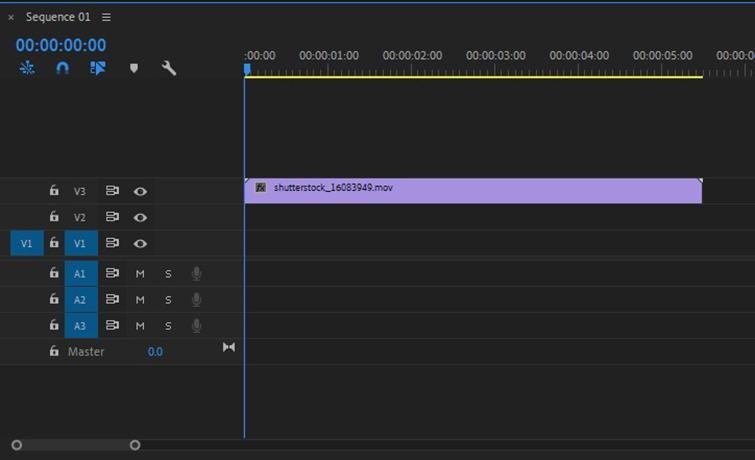
Task: Click the master track output meter icon
Action: pyautogui.click(x=229, y=347)
